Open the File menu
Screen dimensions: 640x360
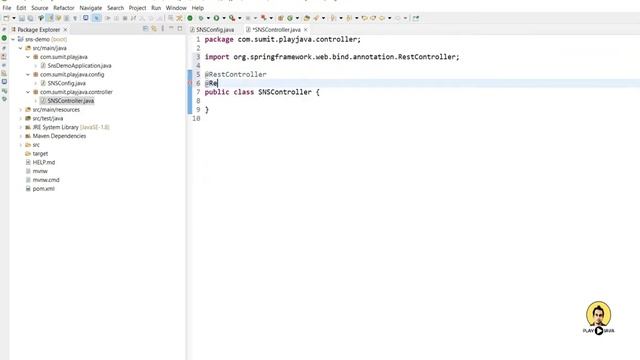click(x=7, y=8)
